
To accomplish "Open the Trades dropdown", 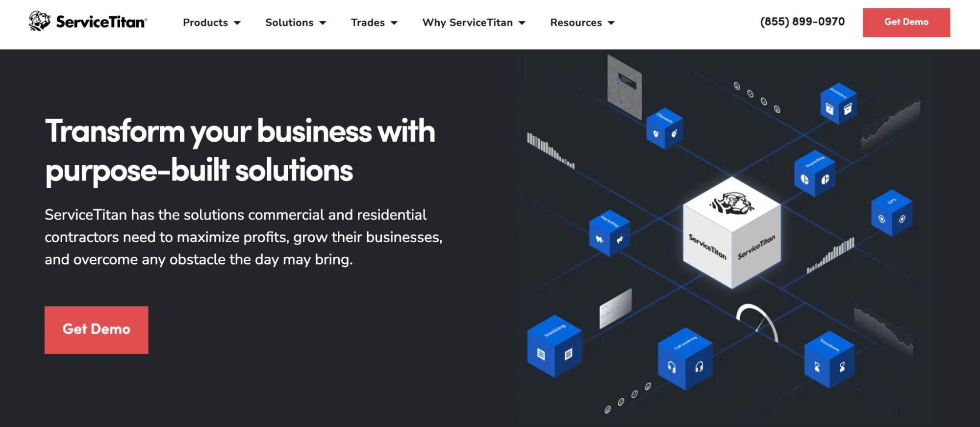I will click(374, 23).
